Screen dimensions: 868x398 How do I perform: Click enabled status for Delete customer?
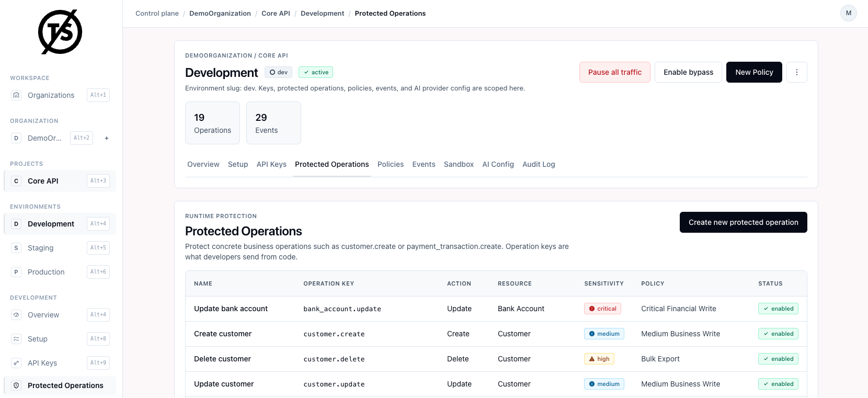click(778, 359)
